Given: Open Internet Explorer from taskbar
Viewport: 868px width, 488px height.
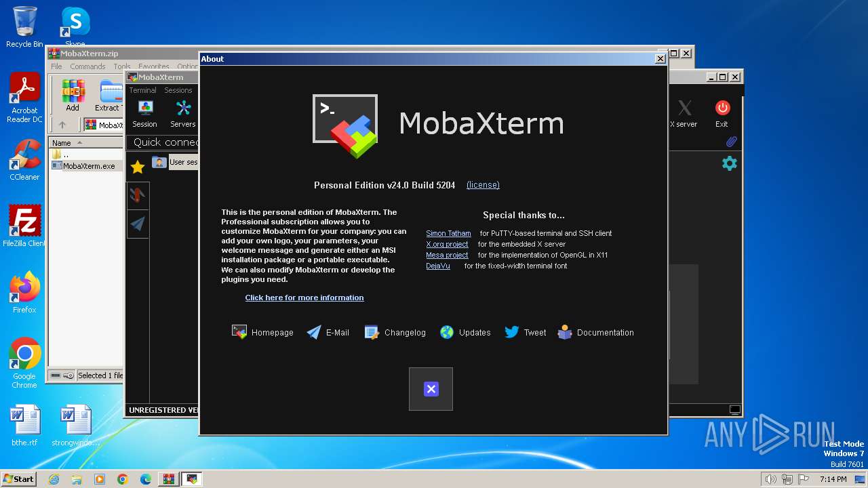Looking at the screenshot, I should click(54, 479).
